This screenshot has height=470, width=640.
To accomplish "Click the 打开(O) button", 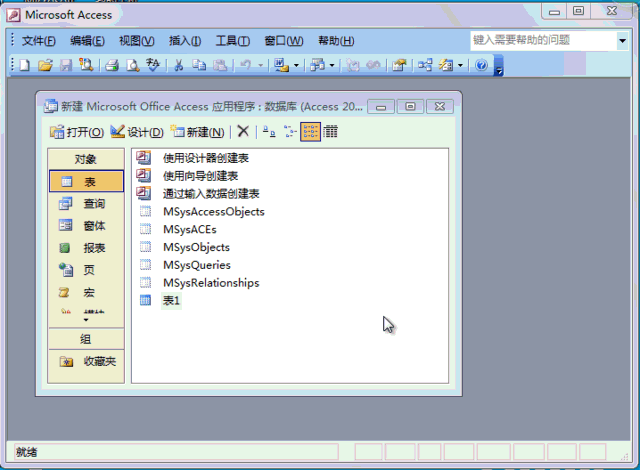I will point(77,132).
